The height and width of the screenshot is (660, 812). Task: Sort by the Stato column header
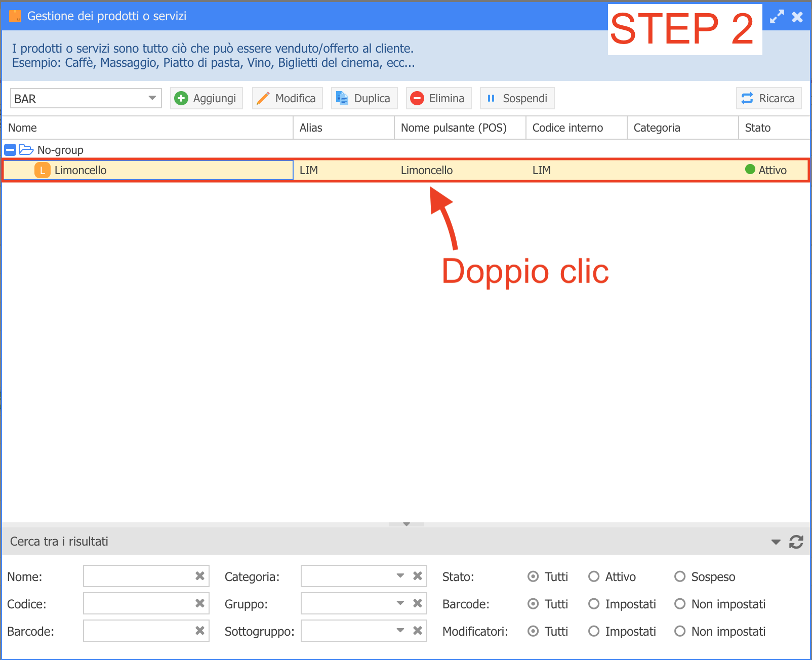[x=775, y=128]
